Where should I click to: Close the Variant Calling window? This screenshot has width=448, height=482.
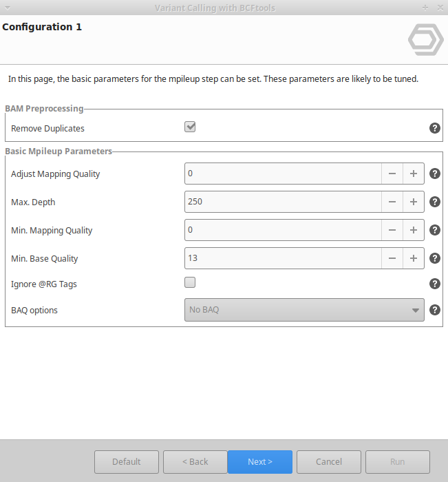pyautogui.click(x=439, y=7)
